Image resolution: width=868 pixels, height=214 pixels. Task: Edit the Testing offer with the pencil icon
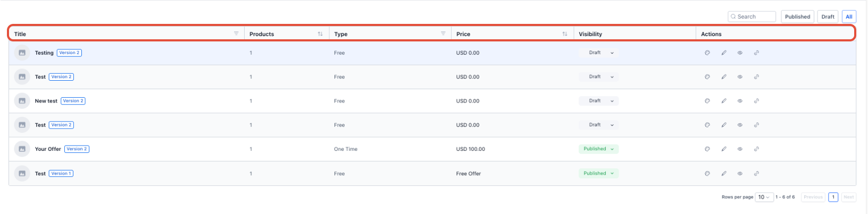[724, 53]
